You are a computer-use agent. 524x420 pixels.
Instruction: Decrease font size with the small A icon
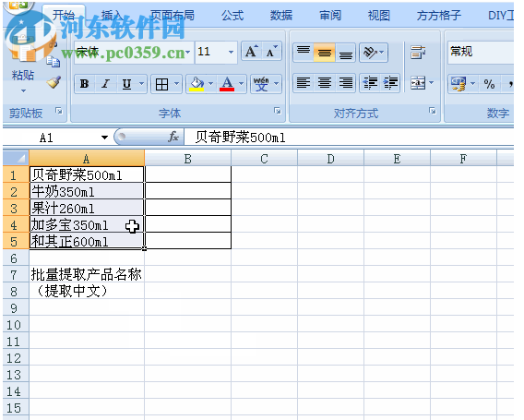click(x=272, y=52)
